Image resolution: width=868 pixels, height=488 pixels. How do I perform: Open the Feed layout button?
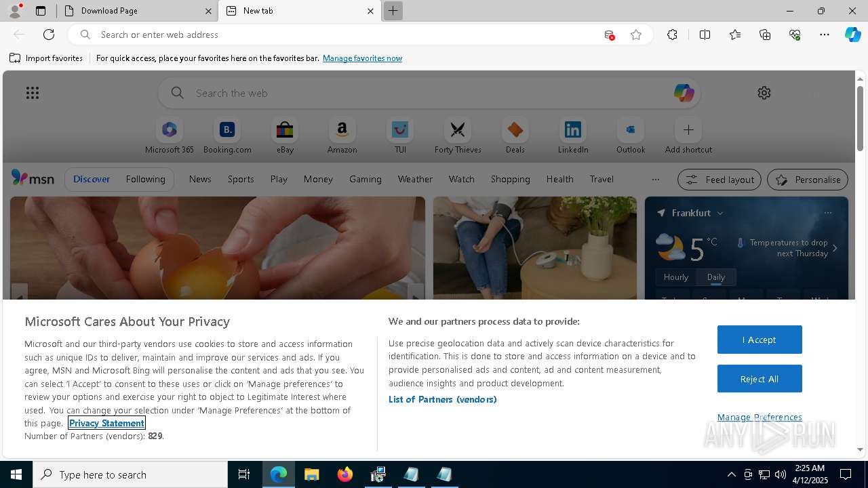point(719,180)
